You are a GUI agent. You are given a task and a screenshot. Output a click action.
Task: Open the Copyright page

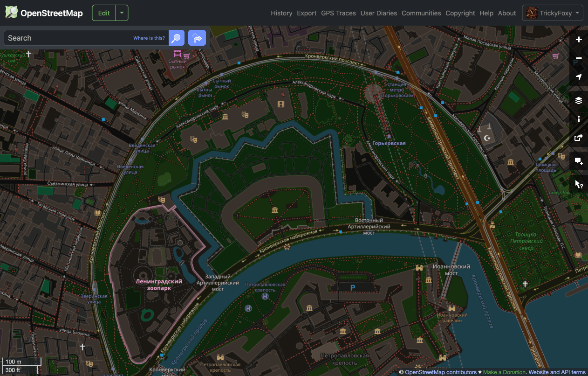click(x=460, y=13)
